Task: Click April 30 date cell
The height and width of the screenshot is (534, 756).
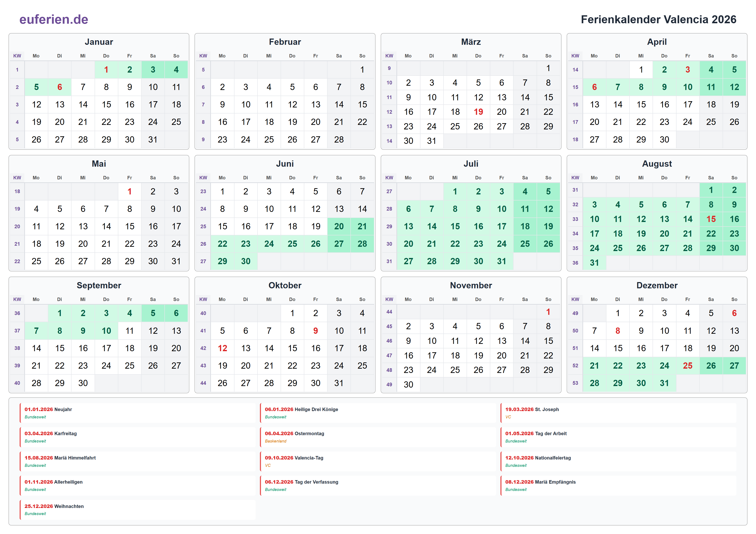Action: click(664, 140)
